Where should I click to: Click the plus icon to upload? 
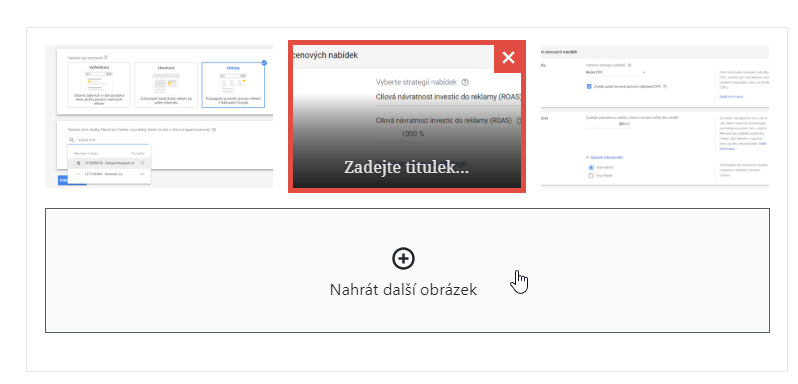(x=403, y=259)
